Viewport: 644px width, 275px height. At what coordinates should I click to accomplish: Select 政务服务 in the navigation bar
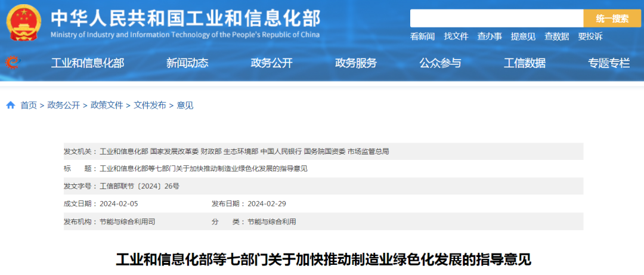pos(356,63)
